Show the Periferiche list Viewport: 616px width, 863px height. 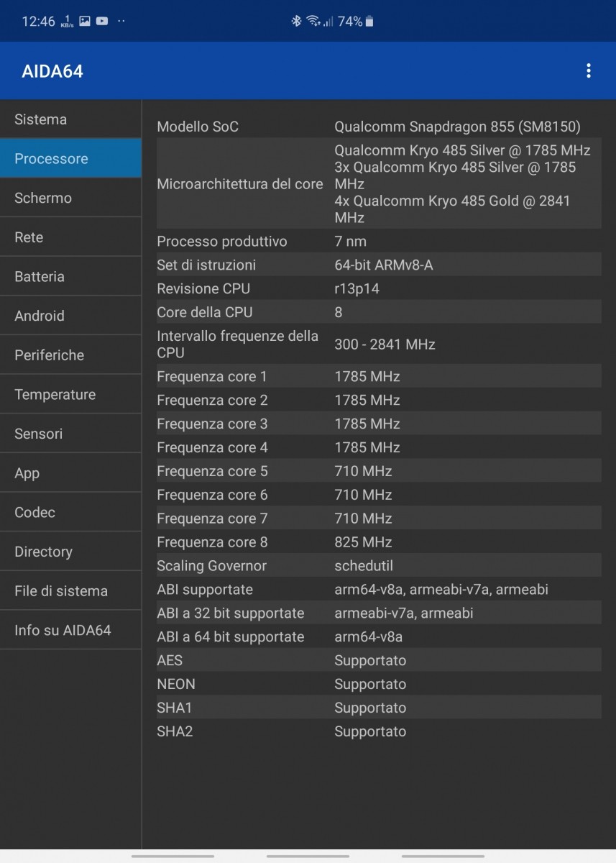pyautogui.click(x=70, y=355)
